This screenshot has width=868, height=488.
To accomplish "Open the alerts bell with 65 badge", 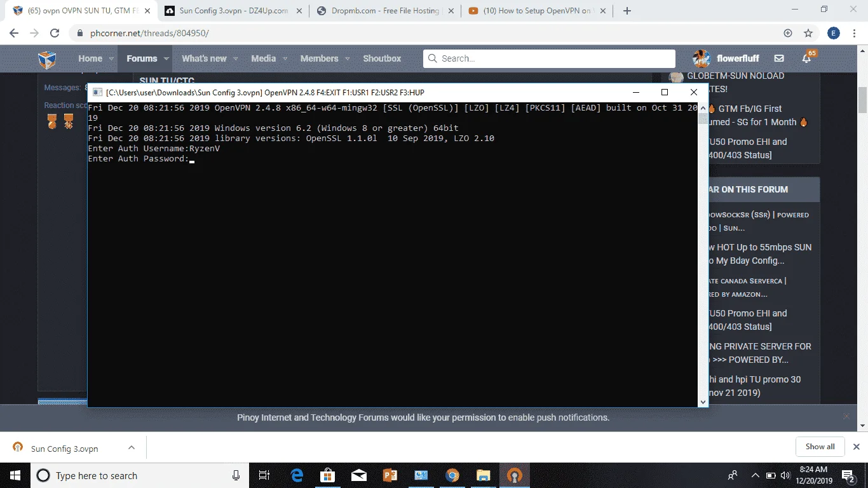I will [x=806, y=58].
